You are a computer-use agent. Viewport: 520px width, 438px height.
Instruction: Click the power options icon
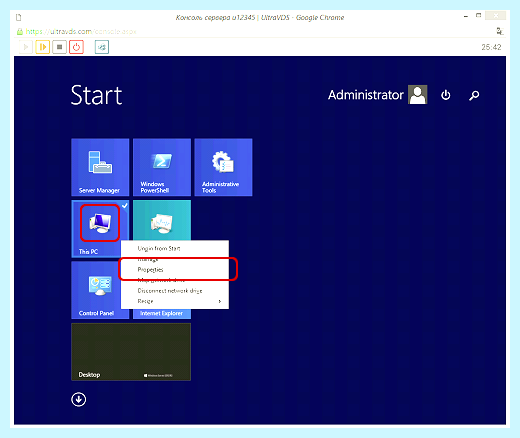446,95
